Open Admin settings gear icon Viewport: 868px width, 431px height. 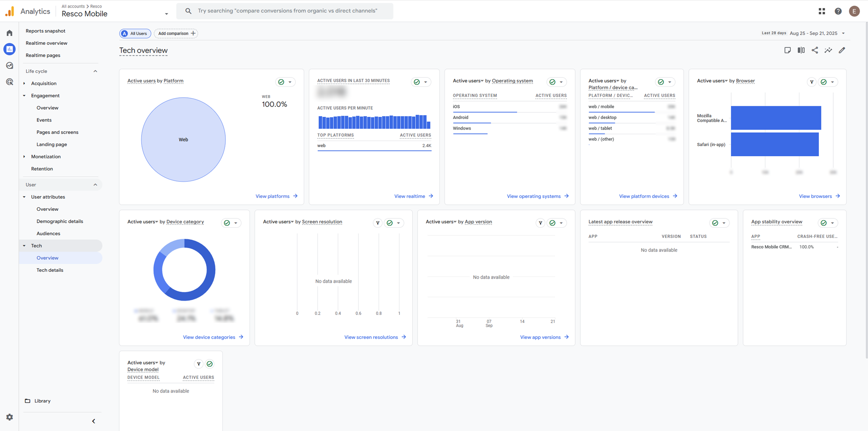(x=9, y=417)
